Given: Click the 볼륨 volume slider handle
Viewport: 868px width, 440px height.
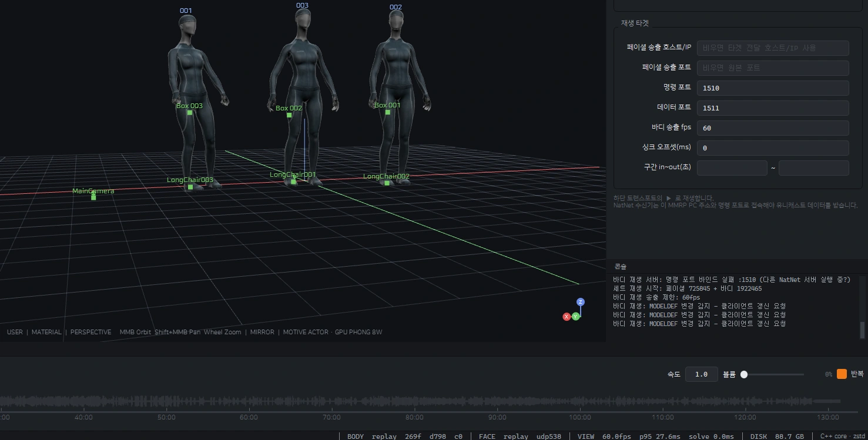Looking at the screenshot, I should click(x=744, y=374).
